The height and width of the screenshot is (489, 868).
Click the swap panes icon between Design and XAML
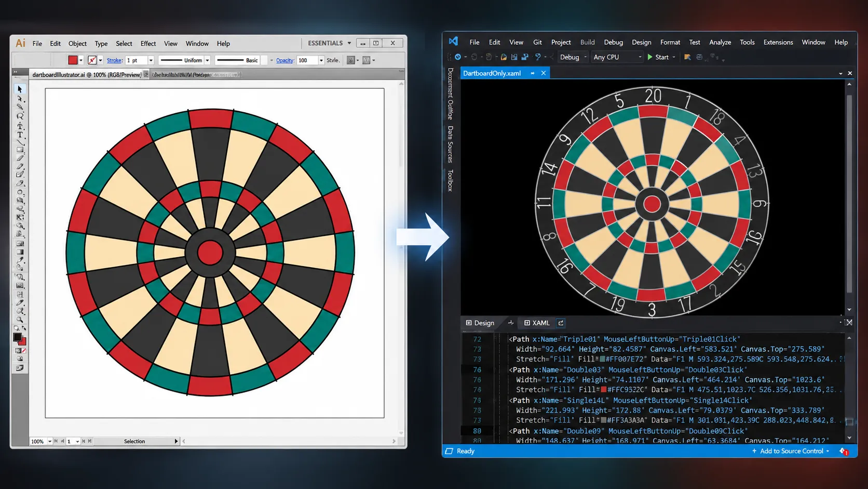pos(511,323)
